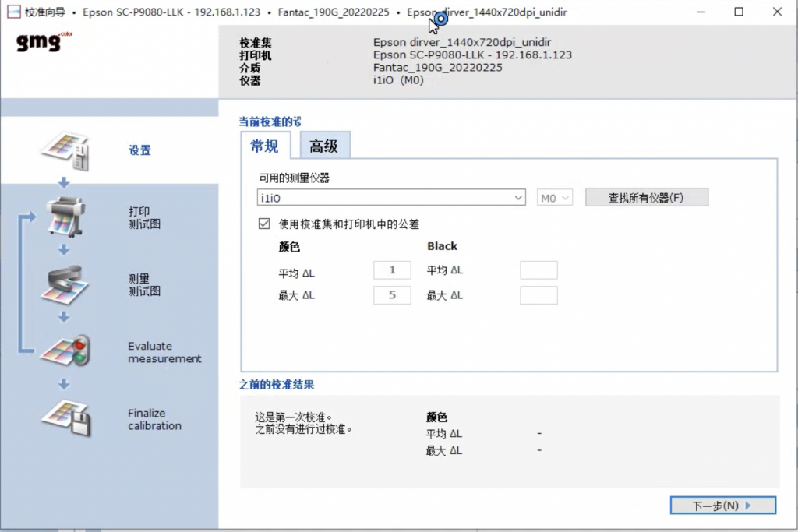Image resolution: width=798 pixels, height=532 pixels.
Task: Toggle 使用校准集和打印机中的公差 checkbox
Action: (264, 224)
